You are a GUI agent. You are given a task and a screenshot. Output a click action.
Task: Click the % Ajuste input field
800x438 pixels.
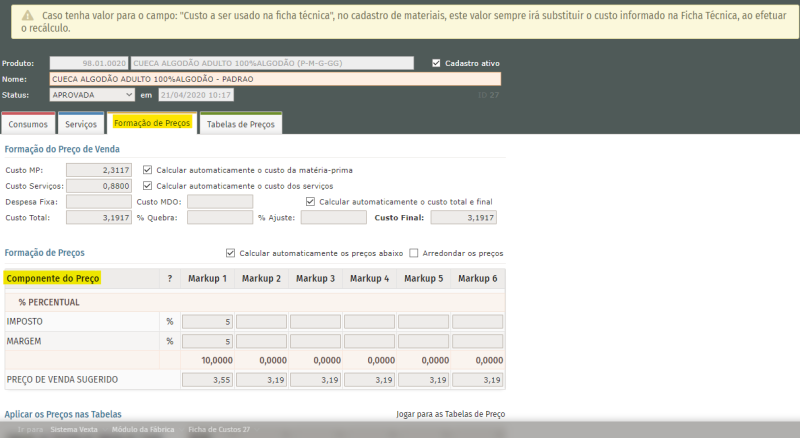point(333,218)
